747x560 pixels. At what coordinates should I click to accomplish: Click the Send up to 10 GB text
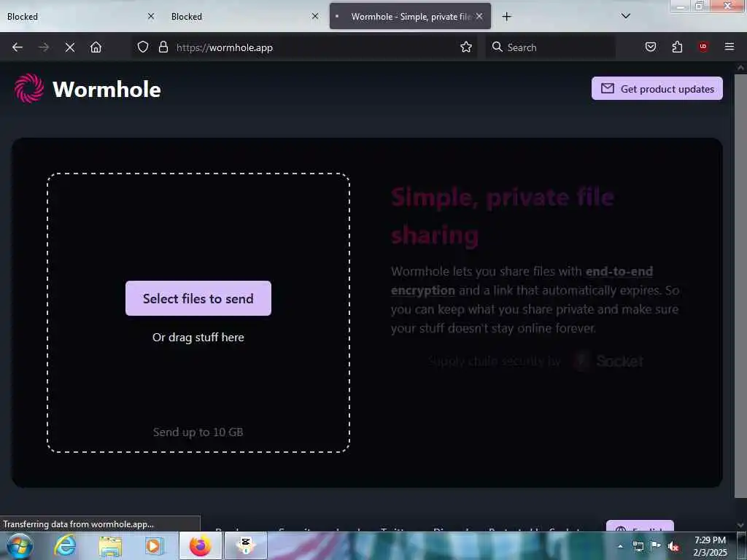(x=198, y=432)
